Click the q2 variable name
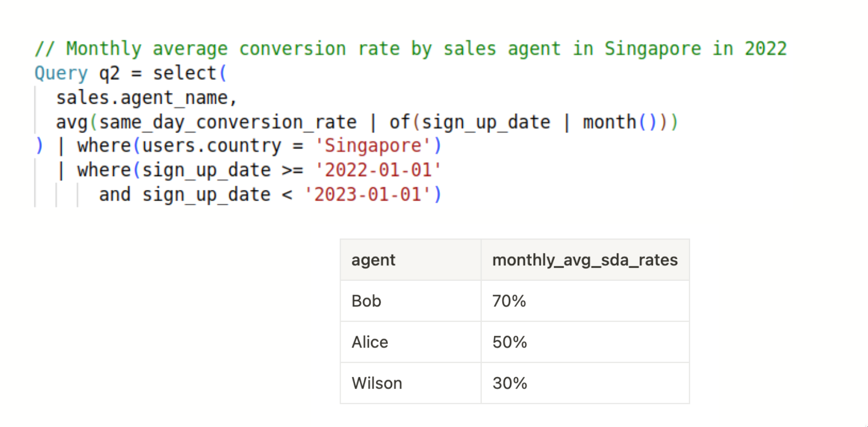The image size is (868, 427). [109, 73]
